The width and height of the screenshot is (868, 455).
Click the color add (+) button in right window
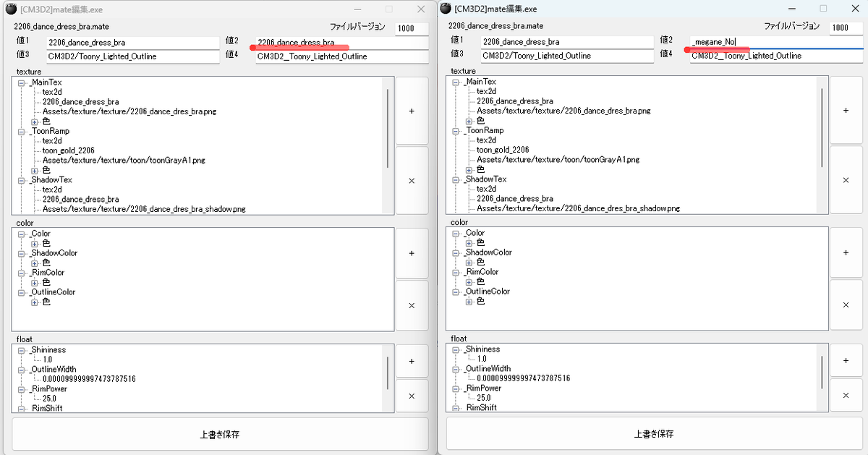846,252
